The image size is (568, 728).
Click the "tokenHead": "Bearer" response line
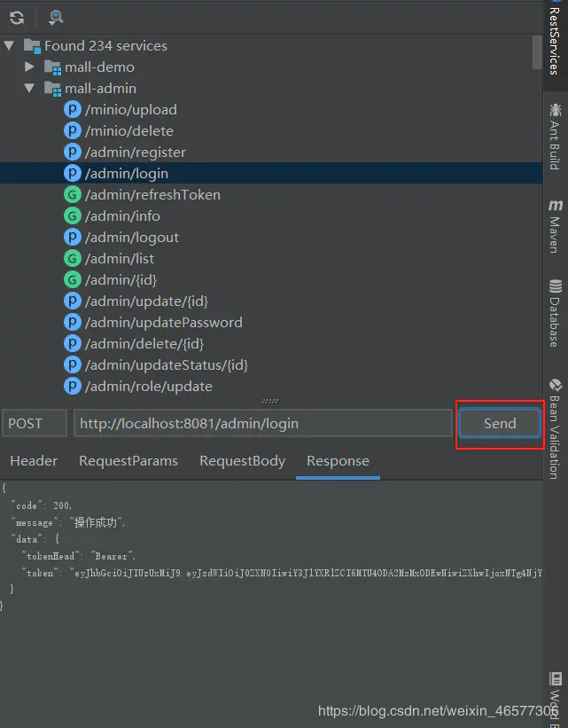click(x=79, y=556)
